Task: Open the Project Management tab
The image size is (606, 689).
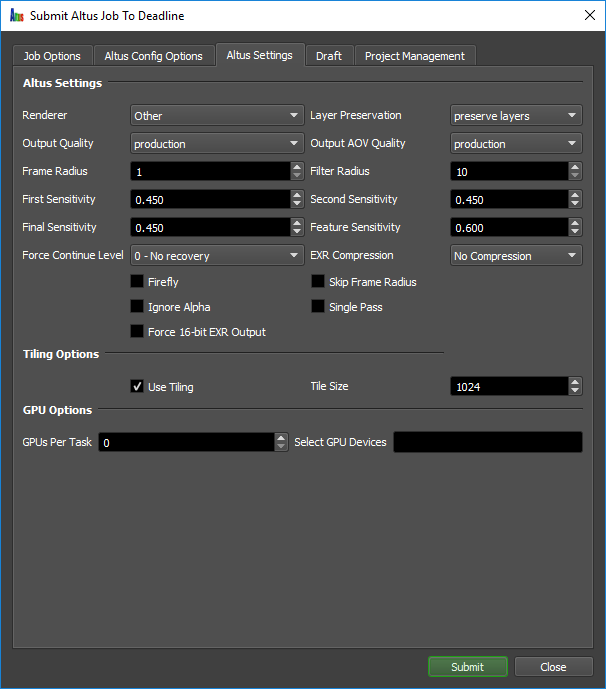Action: 414,56
